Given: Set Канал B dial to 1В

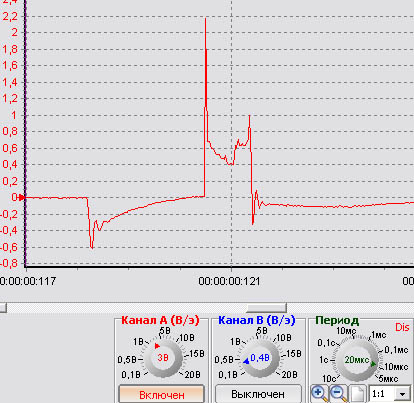Looking at the screenshot, I should (x=235, y=342).
